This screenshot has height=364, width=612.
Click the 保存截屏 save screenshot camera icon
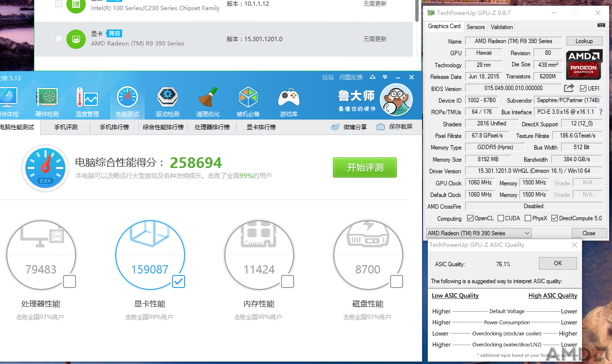[381, 127]
